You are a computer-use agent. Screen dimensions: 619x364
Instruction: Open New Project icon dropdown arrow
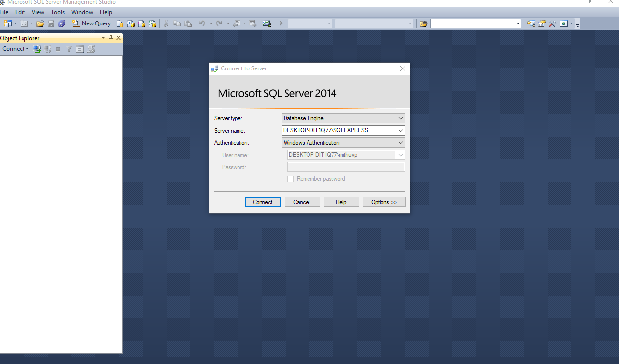(16, 23)
